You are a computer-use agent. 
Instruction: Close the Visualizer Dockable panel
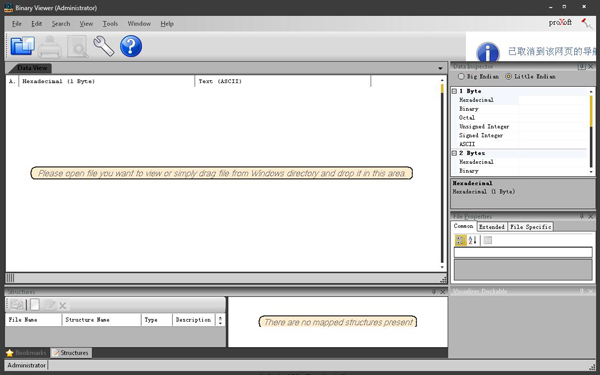click(590, 291)
